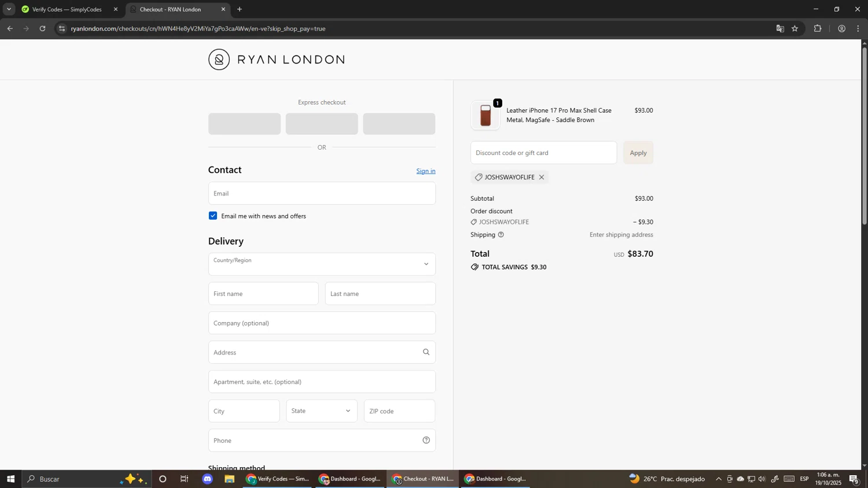The width and height of the screenshot is (868, 488).
Task: Click the ZIP code field
Action: [x=400, y=411]
